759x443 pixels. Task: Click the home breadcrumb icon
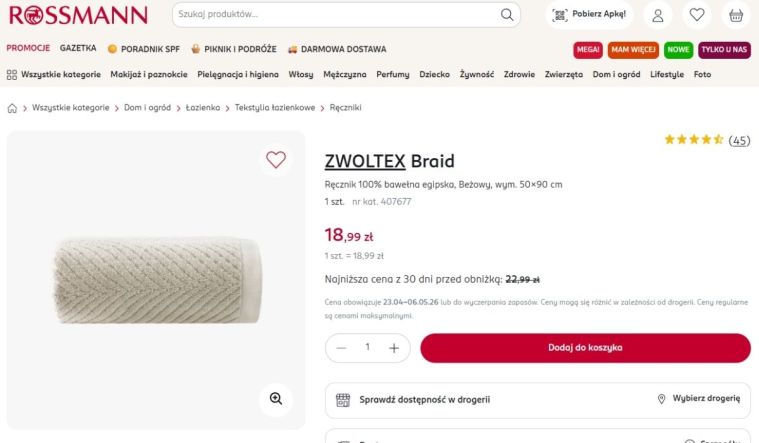(x=12, y=108)
